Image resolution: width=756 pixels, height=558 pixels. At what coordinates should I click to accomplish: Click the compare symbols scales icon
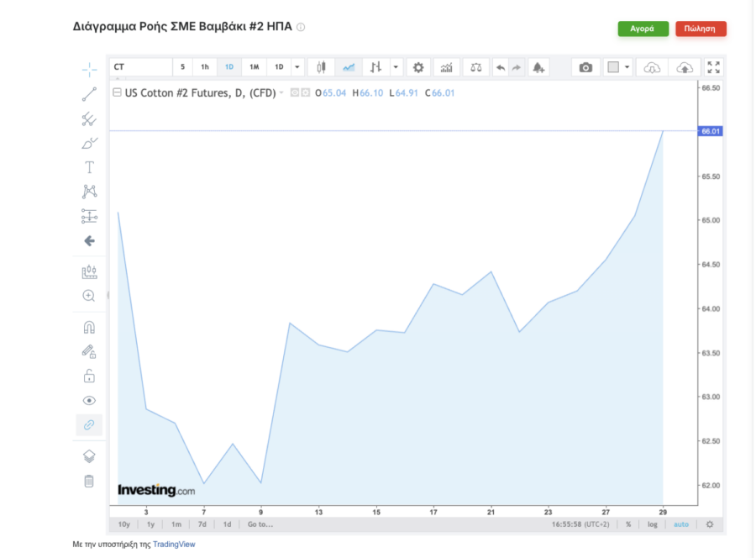point(476,67)
